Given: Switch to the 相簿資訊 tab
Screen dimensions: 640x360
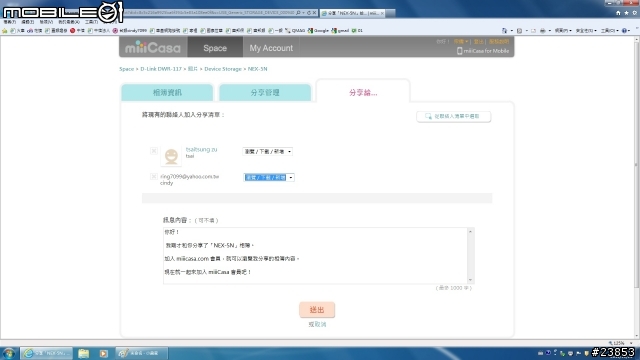Looking at the screenshot, I should coord(167,93).
